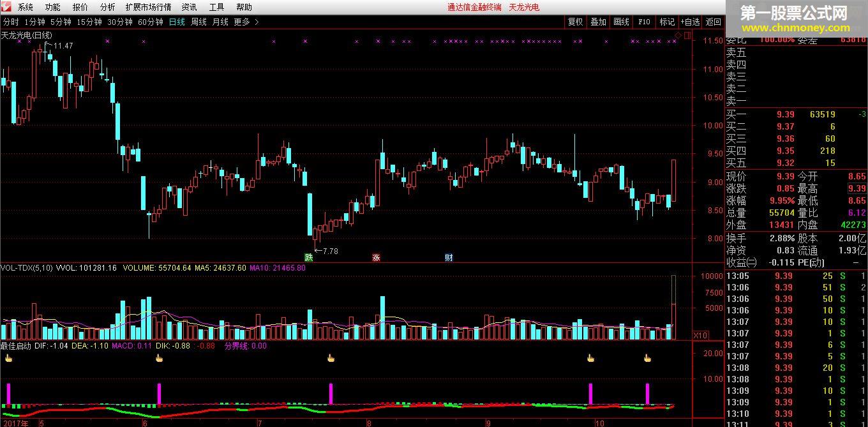
Task: Open the 工具 menu
Action: 216,7
